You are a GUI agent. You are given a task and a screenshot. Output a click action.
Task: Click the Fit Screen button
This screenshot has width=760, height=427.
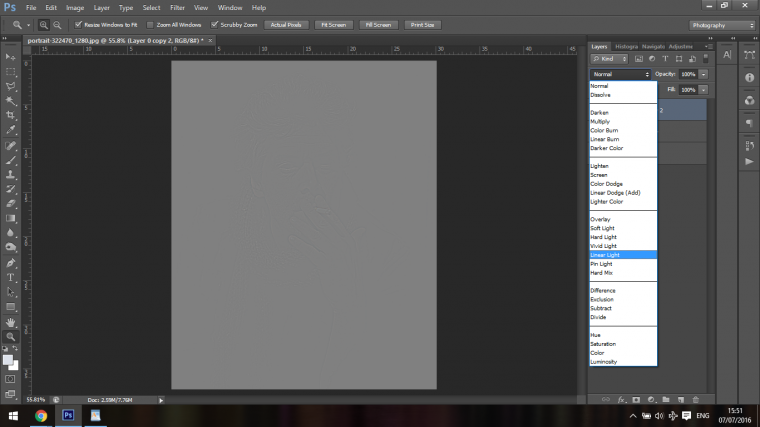(333, 25)
